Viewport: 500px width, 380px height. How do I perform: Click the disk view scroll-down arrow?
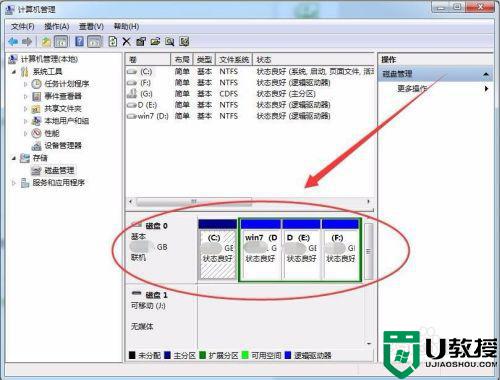point(369,343)
